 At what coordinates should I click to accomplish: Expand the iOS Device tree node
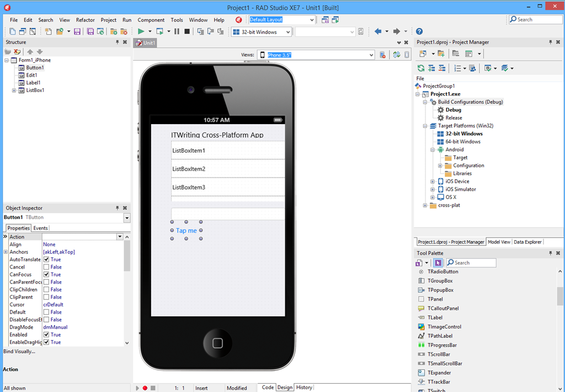433,181
